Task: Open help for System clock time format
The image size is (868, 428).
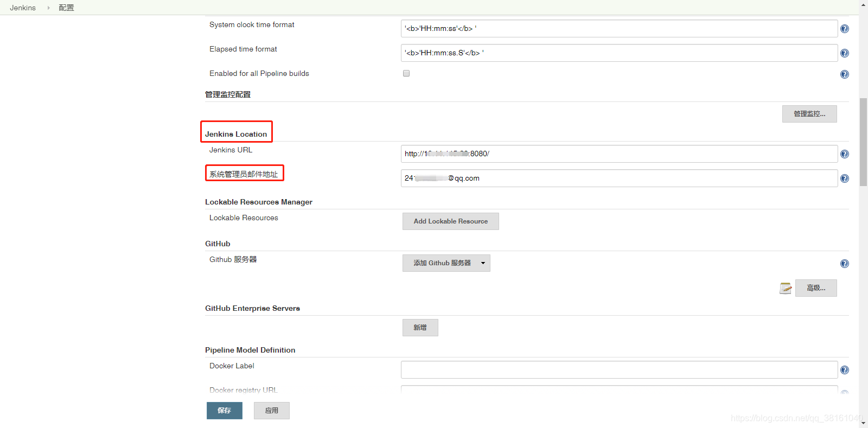Action: [x=845, y=29]
